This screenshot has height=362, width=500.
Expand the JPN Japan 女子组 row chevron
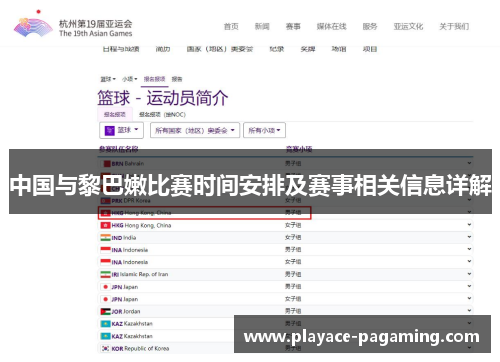[469, 298]
